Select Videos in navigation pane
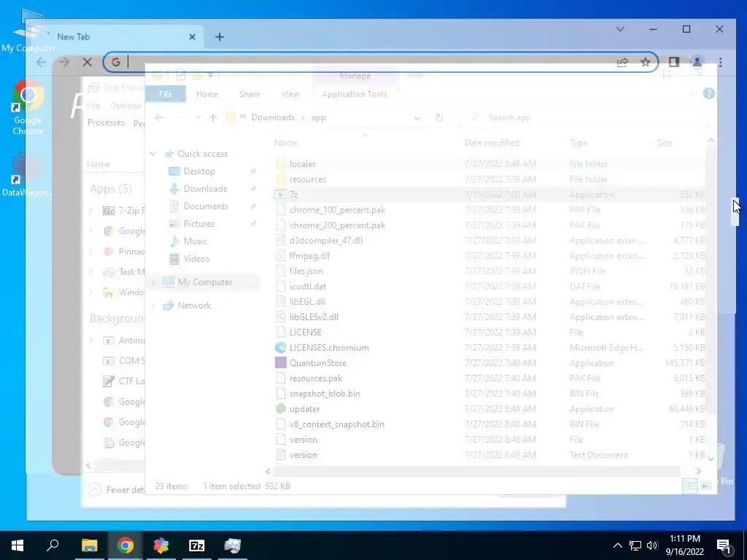The width and height of the screenshot is (747, 560). click(196, 259)
